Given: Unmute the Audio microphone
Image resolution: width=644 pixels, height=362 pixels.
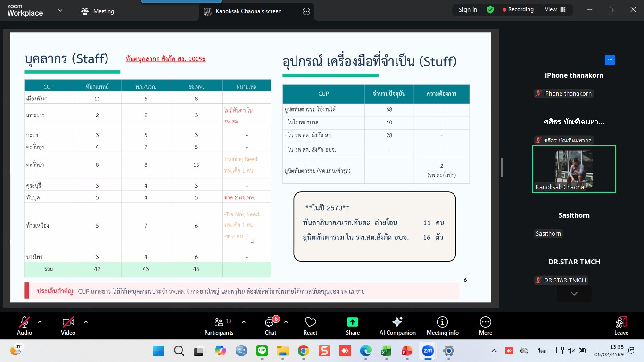Looking at the screenshot, I should pos(24,326).
